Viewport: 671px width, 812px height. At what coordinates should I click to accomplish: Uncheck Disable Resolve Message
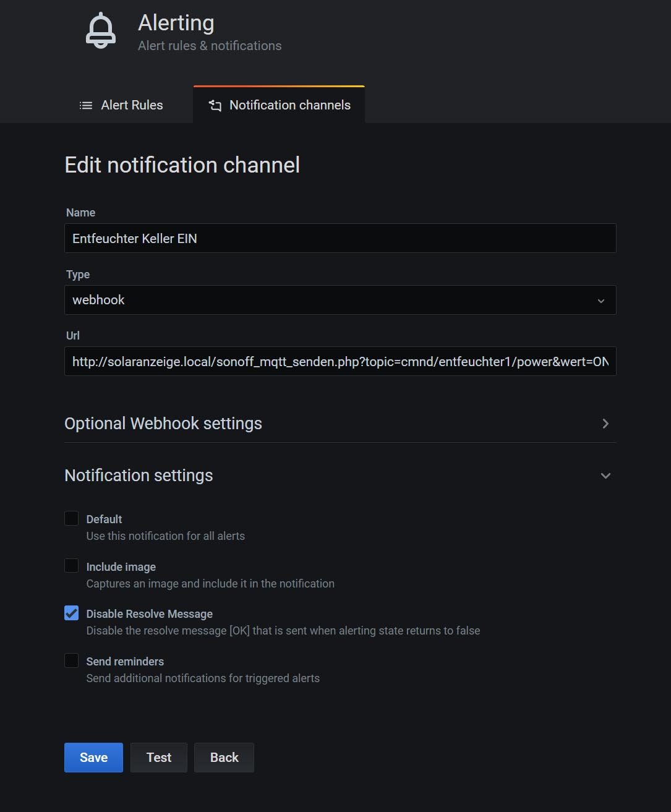[72, 613]
